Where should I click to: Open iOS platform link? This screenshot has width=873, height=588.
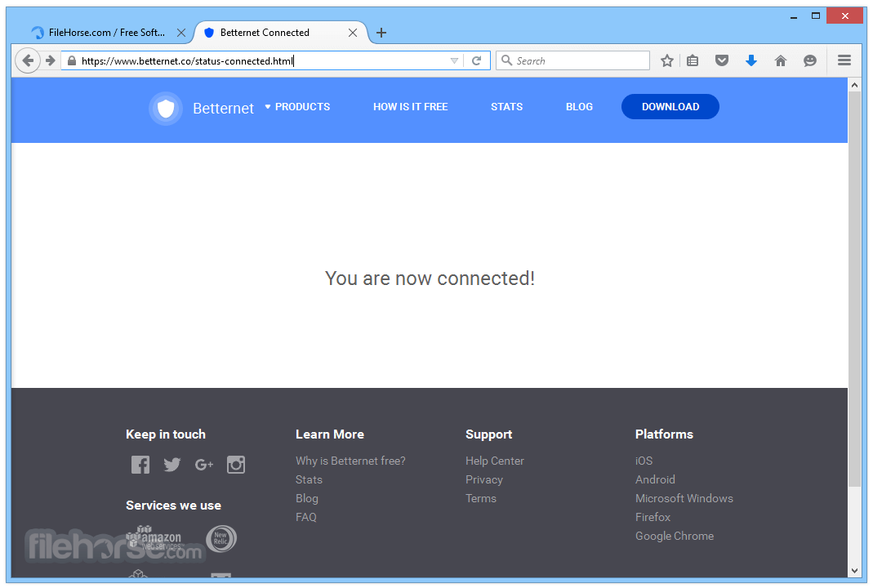point(644,461)
